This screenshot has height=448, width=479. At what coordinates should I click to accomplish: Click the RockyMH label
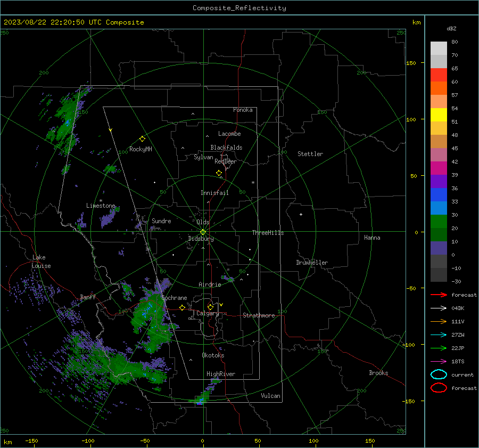[x=141, y=149]
